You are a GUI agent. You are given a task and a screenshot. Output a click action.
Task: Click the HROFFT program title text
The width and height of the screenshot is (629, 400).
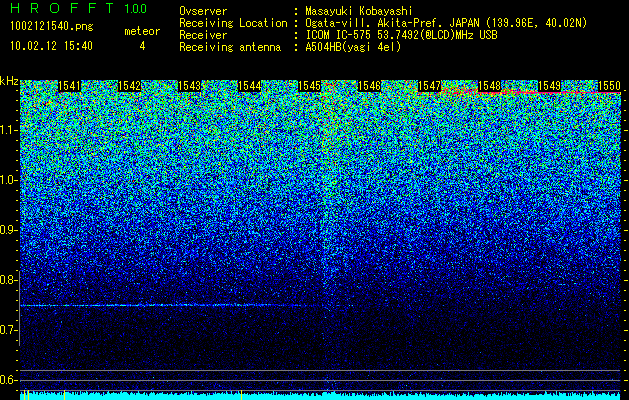(62, 8)
